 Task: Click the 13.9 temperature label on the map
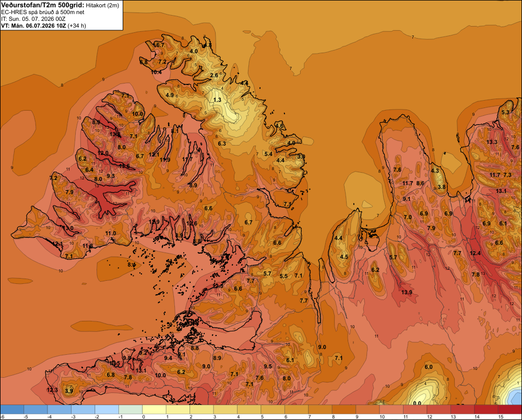(407, 292)
